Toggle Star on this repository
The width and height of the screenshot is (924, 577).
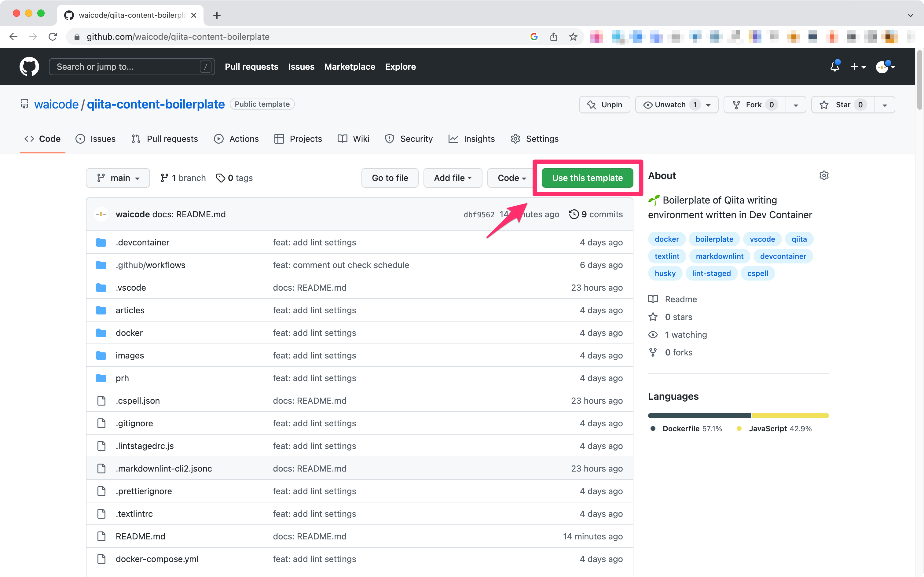pyautogui.click(x=843, y=105)
